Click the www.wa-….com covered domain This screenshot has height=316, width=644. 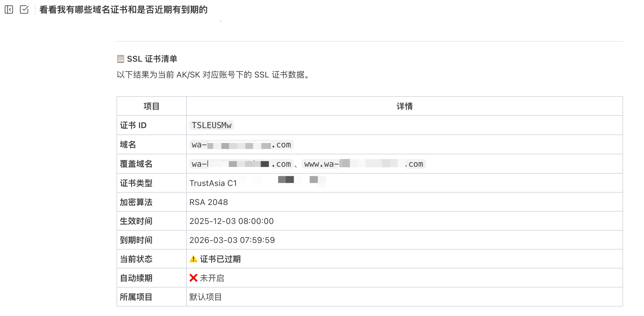(x=363, y=164)
